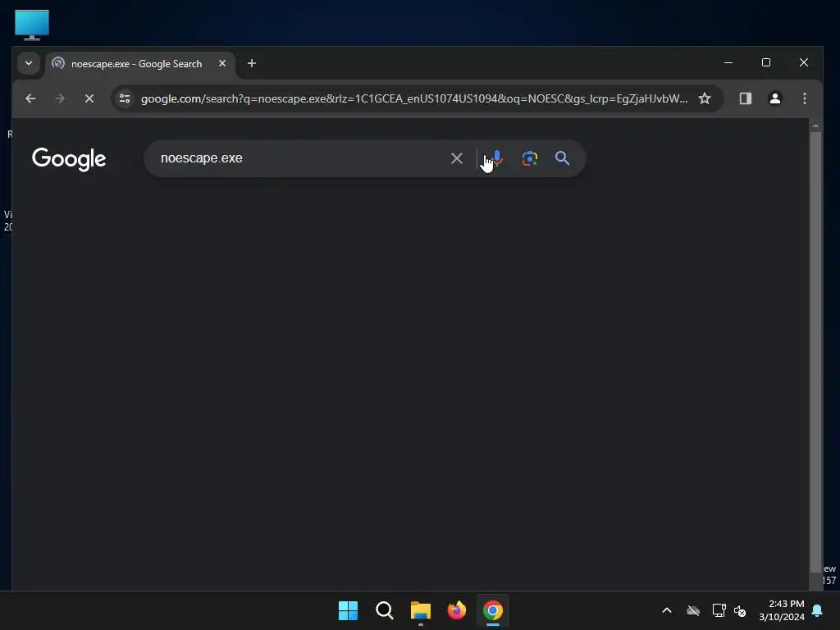
Task: Click the OneDrive cloud tray icon
Action: point(692,610)
